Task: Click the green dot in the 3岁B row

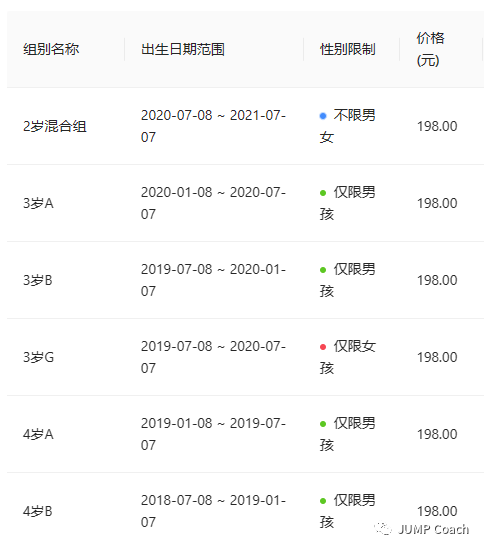Action: click(323, 270)
